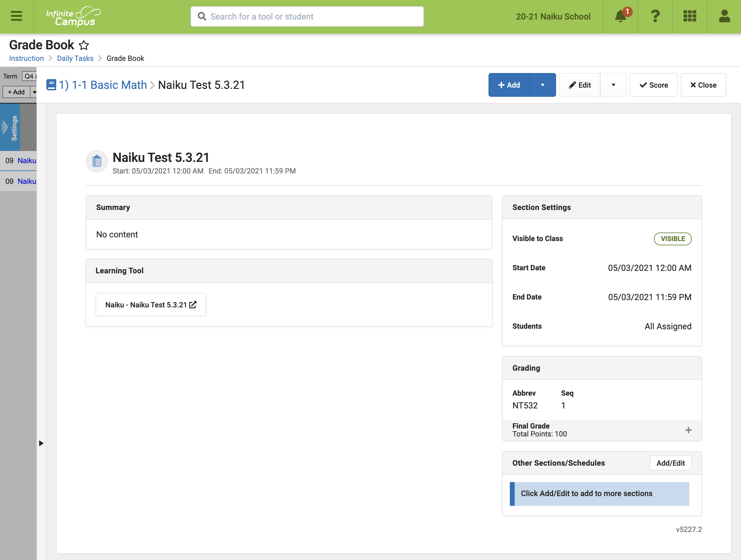Open the hamburger main menu
Image resolution: width=741 pixels, height=560 pixels.
[16, 16]
